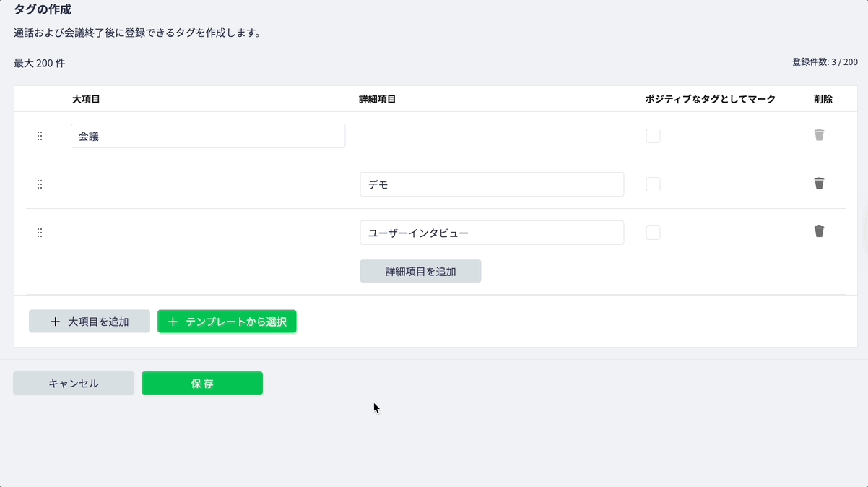Click テンプレートから選択 button
This screenshot has width=868, height=487.
click(227, 322)
